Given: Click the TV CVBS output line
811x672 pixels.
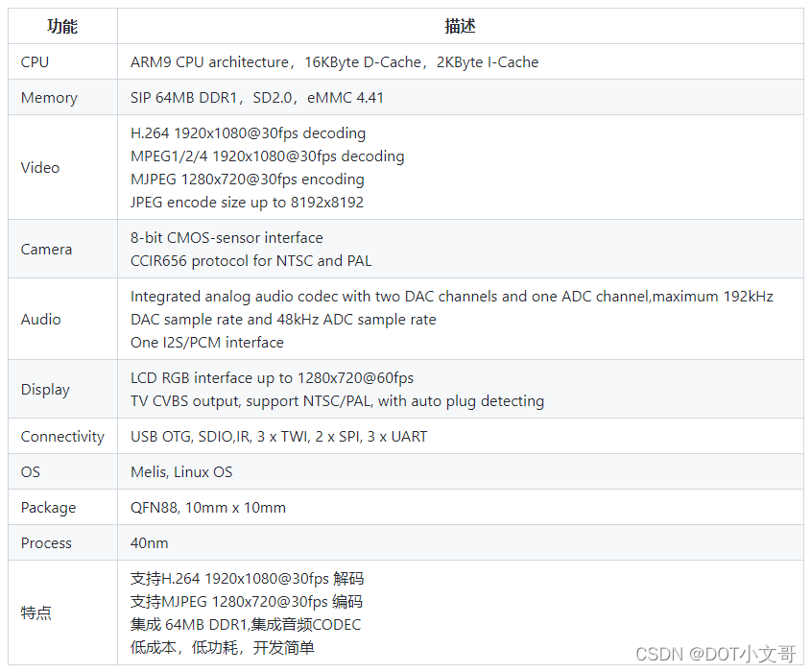Looking at the screenshot, I should click(337, 401).
